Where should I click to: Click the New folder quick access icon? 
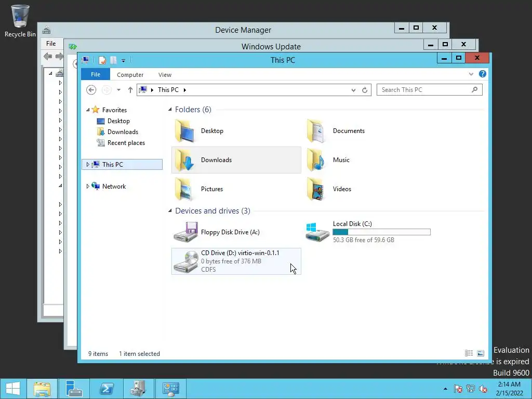pyautogui.click(x=113, y=60)
